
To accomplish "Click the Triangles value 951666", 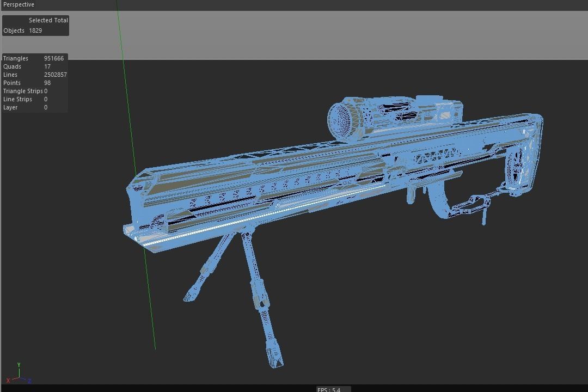I will [x=53, y=58].
